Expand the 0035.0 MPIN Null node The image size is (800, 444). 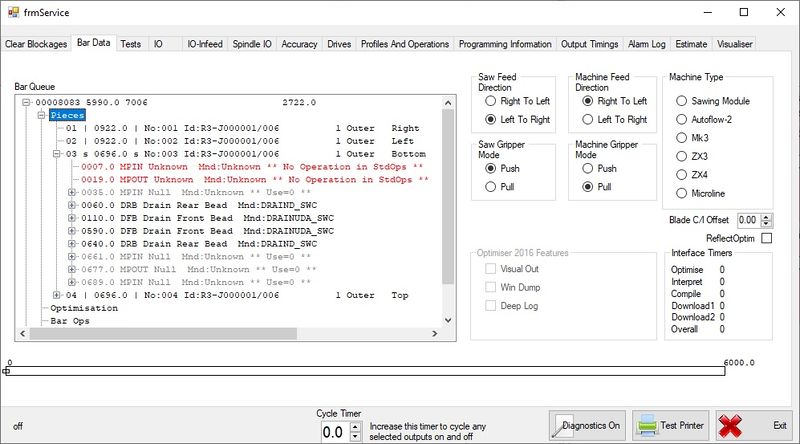[x=72, y=192]
